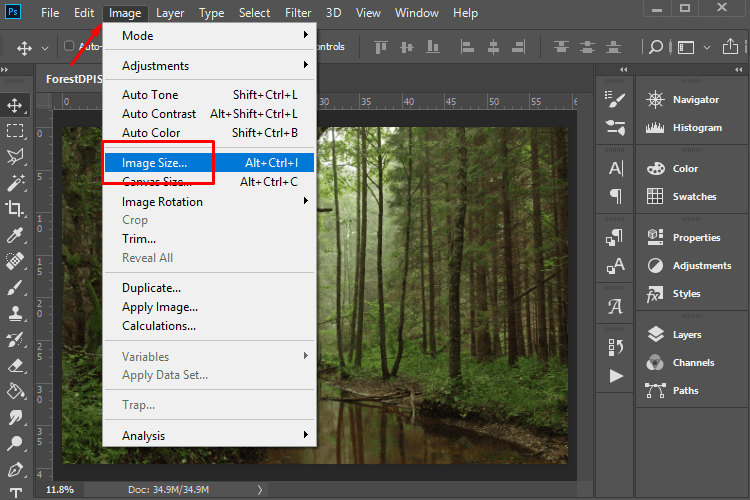Select the Magic Wand tool
Screen dimensions: 750x500
[x=15, y=183]
